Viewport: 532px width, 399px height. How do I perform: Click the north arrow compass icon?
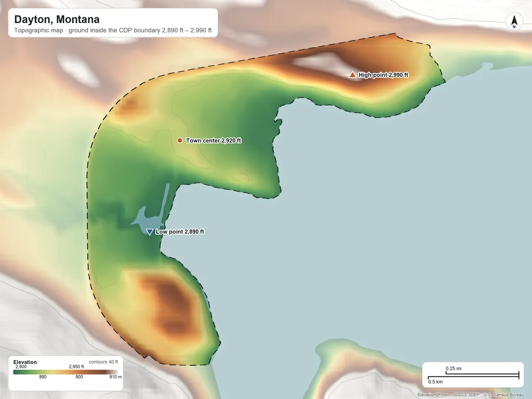tap(514, 22)
